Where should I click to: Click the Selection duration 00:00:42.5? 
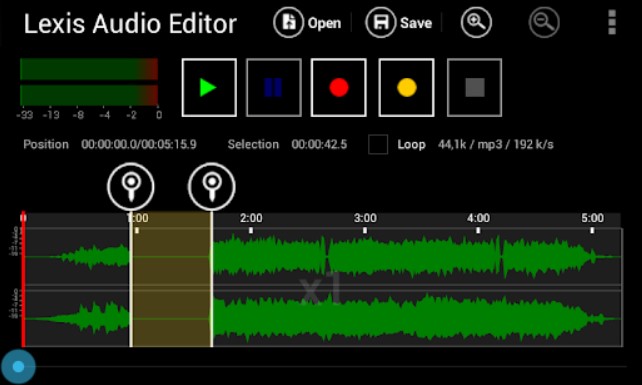pos(319,145)
